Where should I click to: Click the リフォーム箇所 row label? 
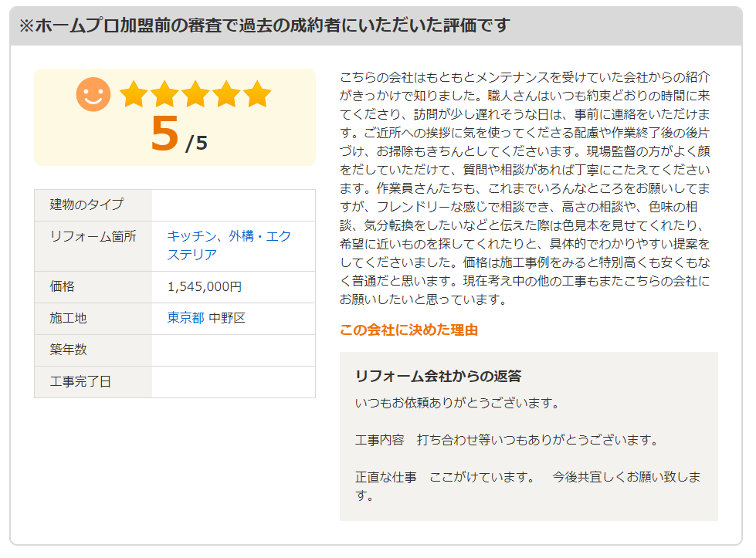(x=93, y=236)
